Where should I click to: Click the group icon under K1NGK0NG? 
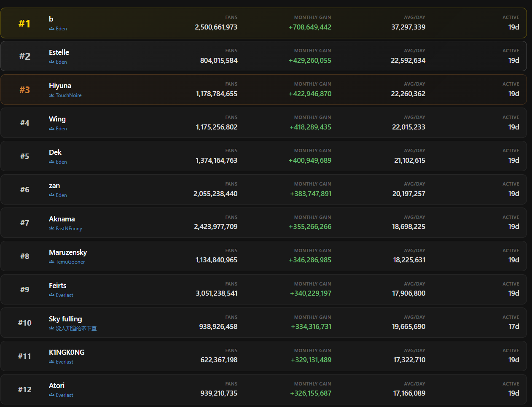pos(51,362)
